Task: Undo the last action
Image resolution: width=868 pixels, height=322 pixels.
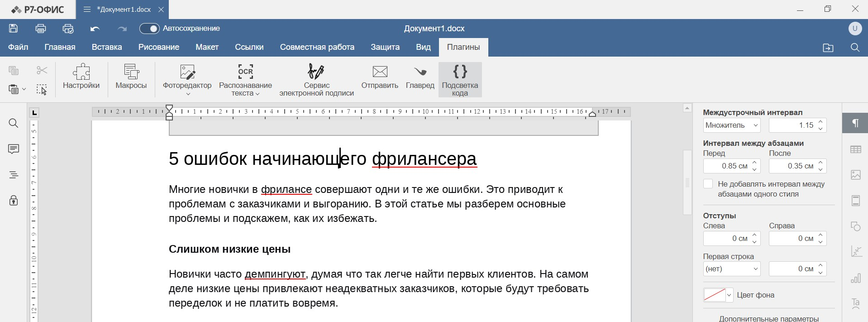Action: click(x=95, y=29)
